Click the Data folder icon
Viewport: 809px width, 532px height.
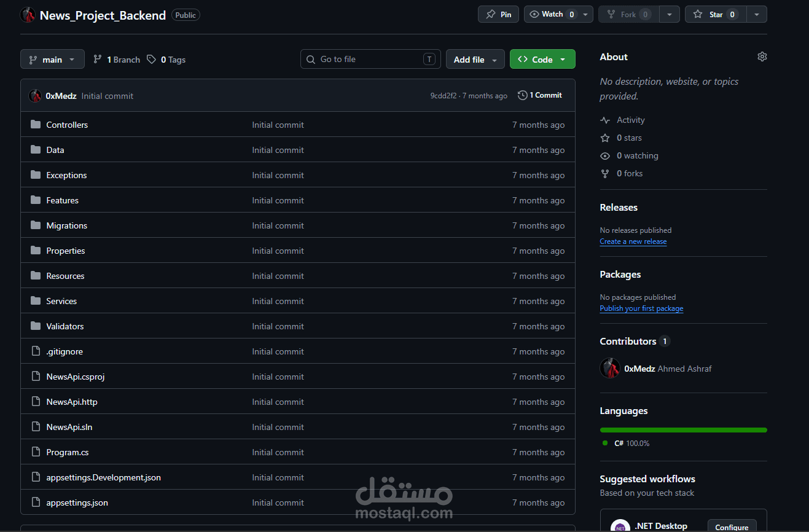(x=36, y=150)
